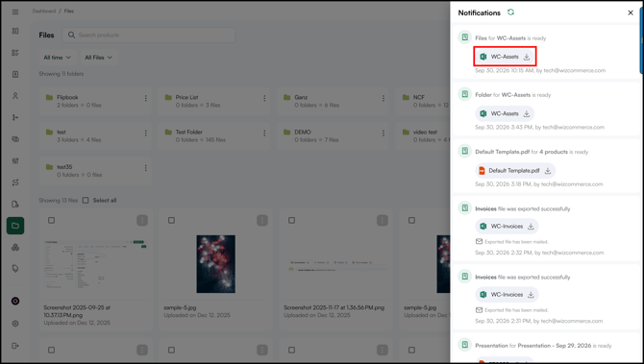
Task: Download WC-Assets from the Files notification
Action: coord(527,57)
